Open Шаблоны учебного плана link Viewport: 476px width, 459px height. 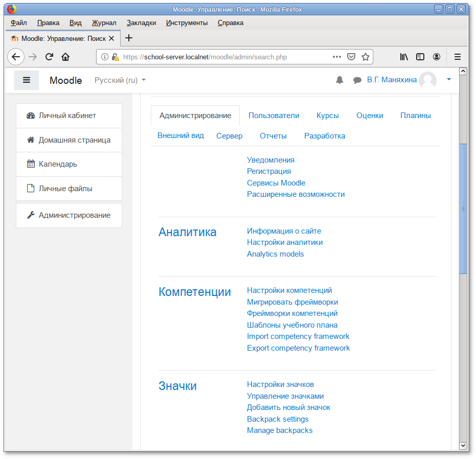tap(292, 325)
